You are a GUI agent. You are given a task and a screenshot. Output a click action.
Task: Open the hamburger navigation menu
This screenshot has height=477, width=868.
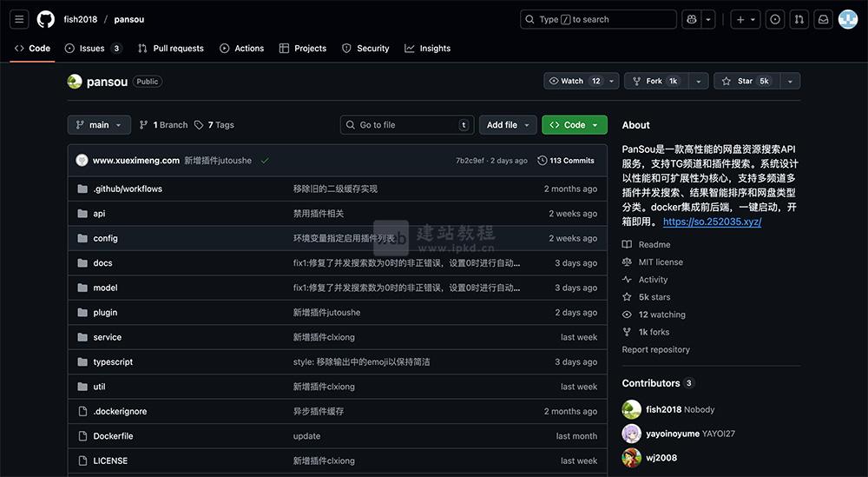[x=19, y=19]
